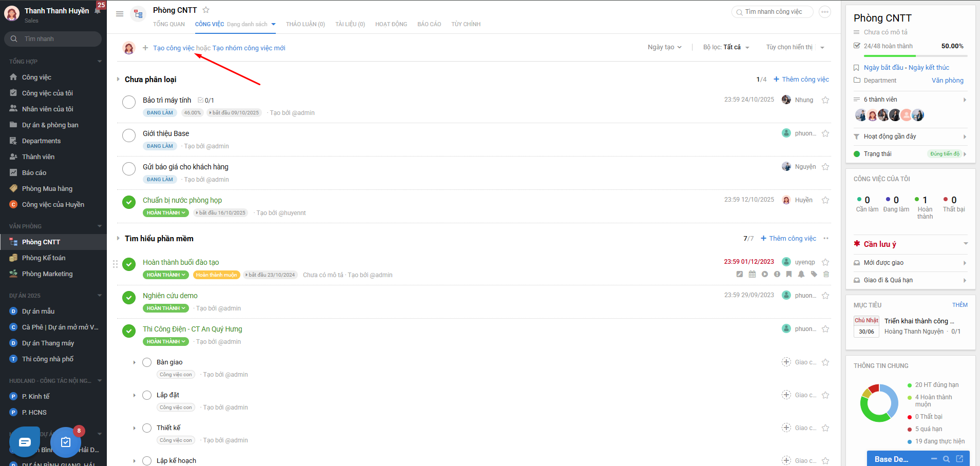Click the tag icon on 'Hoàn thành buổi đào tạo'
This screenshot has height=466, width=980.
(814, 274)
